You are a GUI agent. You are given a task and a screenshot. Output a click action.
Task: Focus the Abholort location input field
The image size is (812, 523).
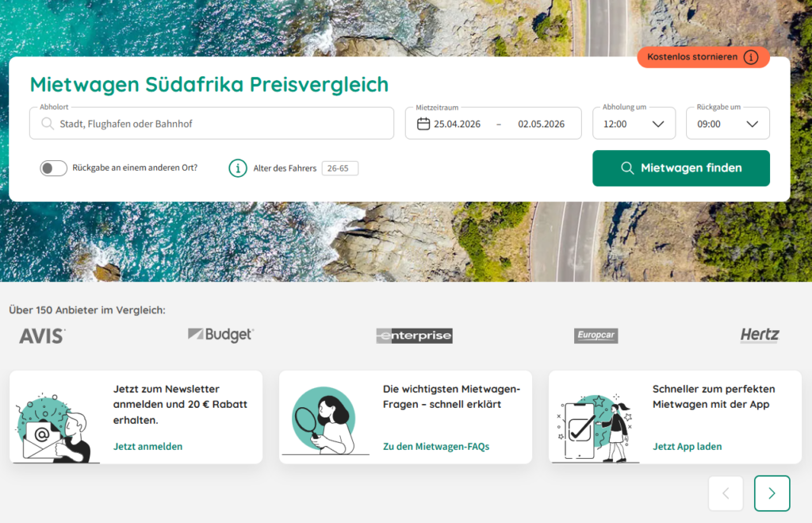[x=212, y=123]
